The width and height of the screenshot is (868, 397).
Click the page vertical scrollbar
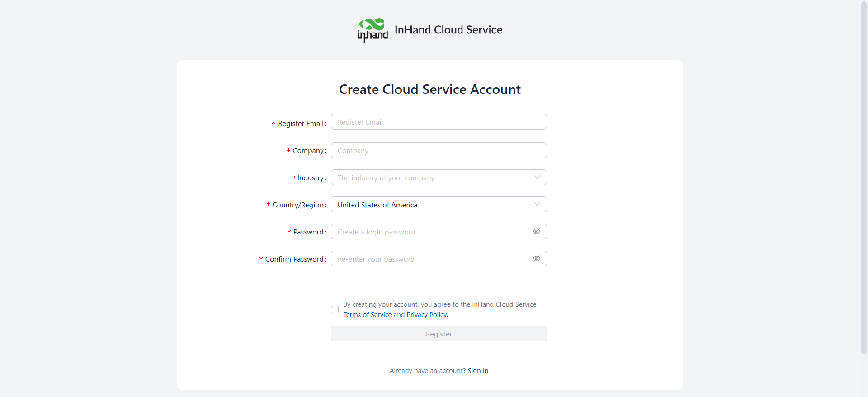864,177
